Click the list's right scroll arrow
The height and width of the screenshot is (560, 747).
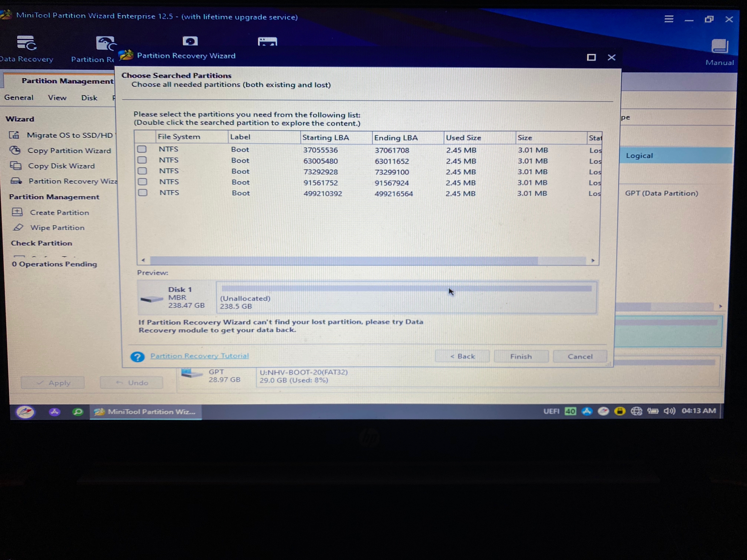click(x=593, y=260)
